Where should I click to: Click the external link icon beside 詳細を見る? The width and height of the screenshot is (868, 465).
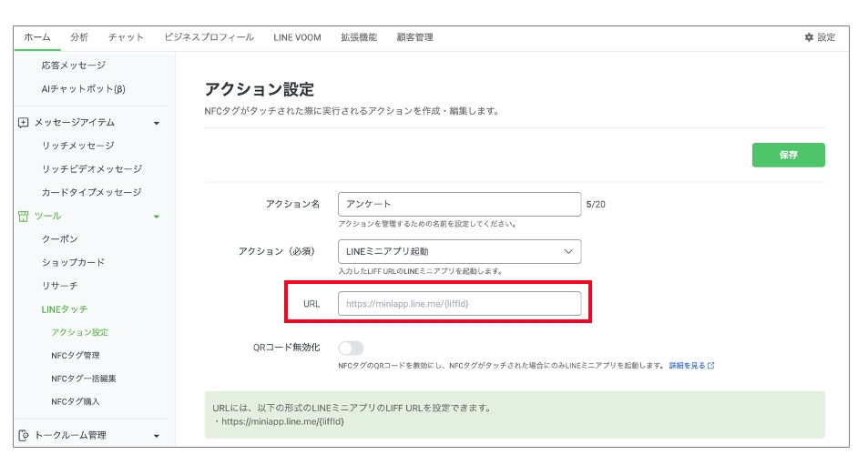711,366
